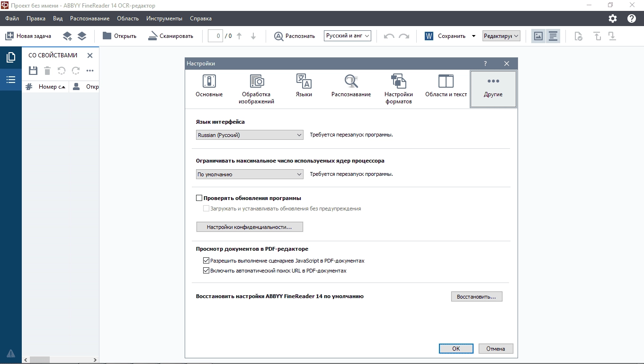Screen dimensions: 644x364
Task: Click the warning triangle icon at sidebar bottom
Action: [11, 353]
